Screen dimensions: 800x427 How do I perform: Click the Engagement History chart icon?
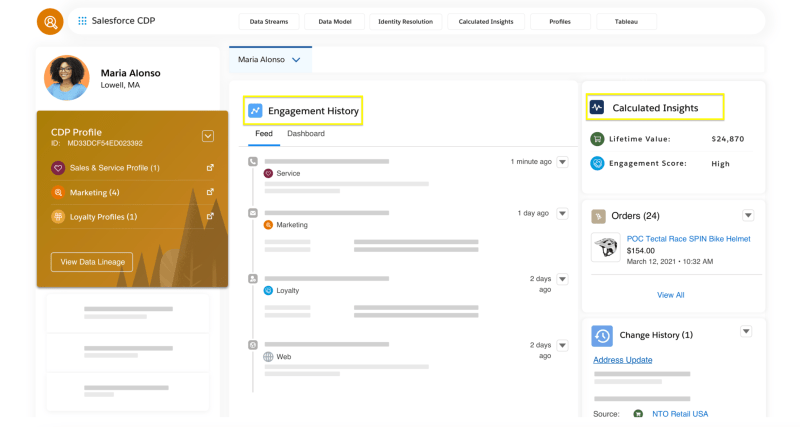click(x=255, y=111)
